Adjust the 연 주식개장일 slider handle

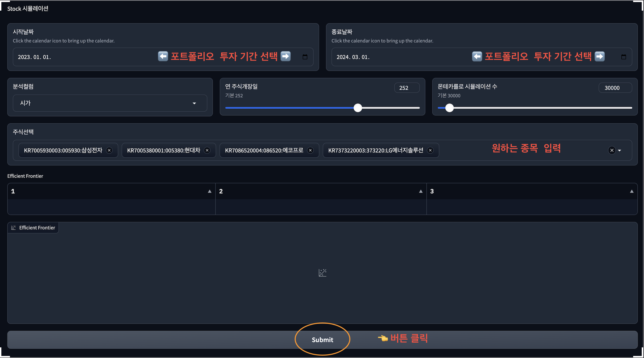pyautogui.click(x=358, y=108)
